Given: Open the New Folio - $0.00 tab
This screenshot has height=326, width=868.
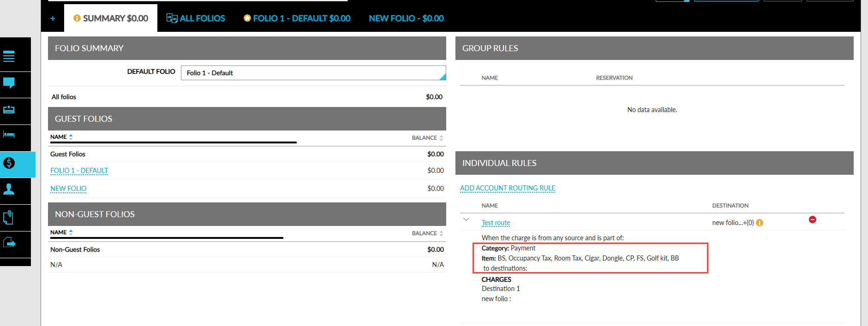Looking at the screenshot, I should pos(406,18).
